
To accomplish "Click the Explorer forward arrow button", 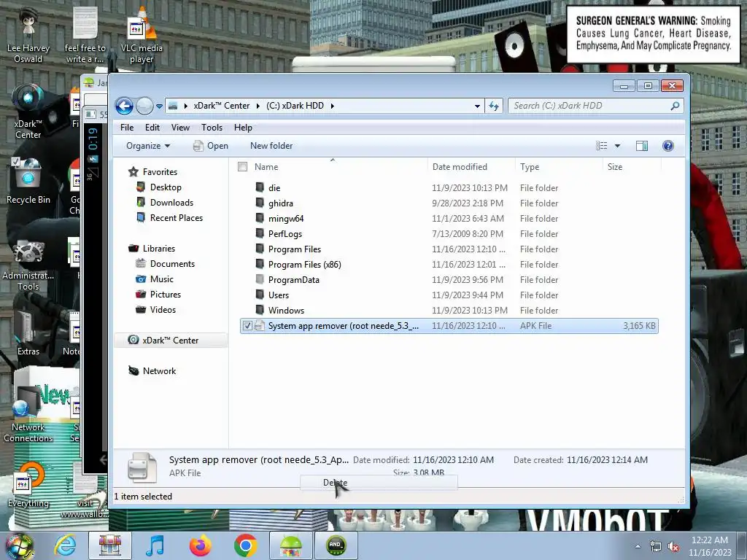I will tap(144, 106).
